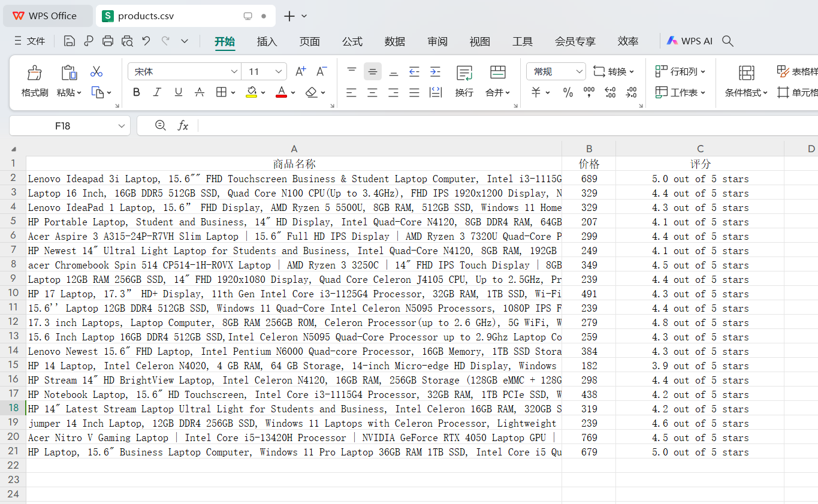Switch to the 插入 ribbon tab
This screenshot has height=504, width=818.
point(267,41)
